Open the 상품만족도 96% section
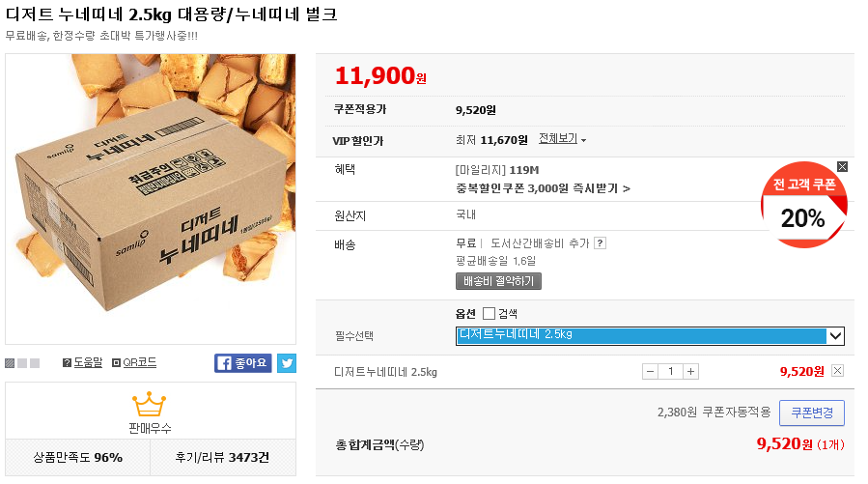Screen dimensions: 868x484 (x=78, y=456)
